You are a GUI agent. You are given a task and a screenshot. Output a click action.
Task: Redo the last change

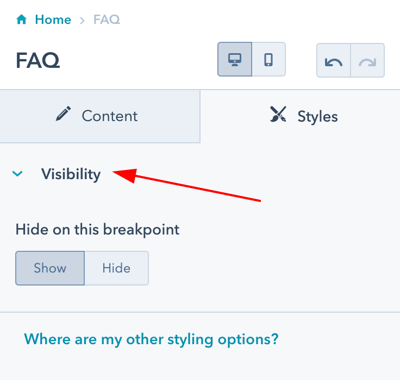pyautogui.click(x=368, y=60)
